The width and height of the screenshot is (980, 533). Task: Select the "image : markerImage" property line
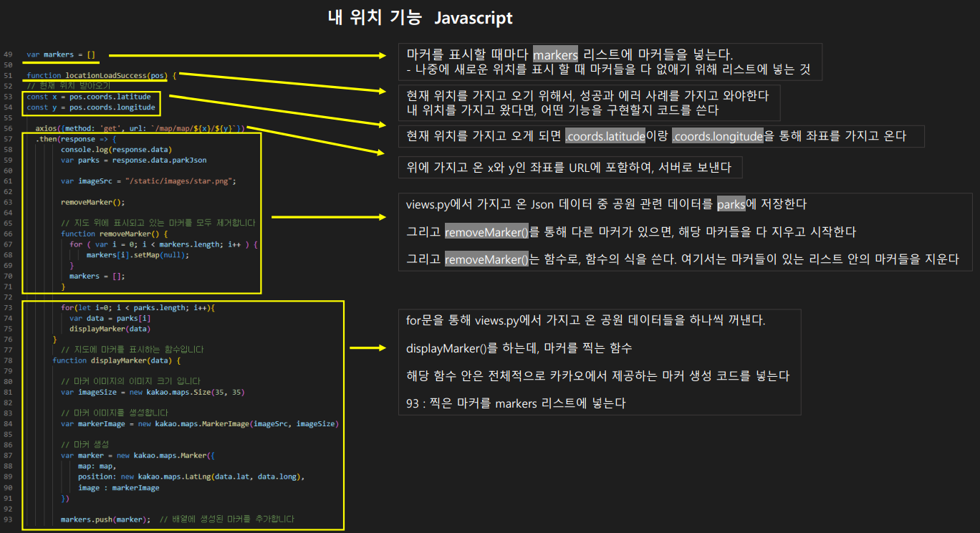(x=119, y=487)
